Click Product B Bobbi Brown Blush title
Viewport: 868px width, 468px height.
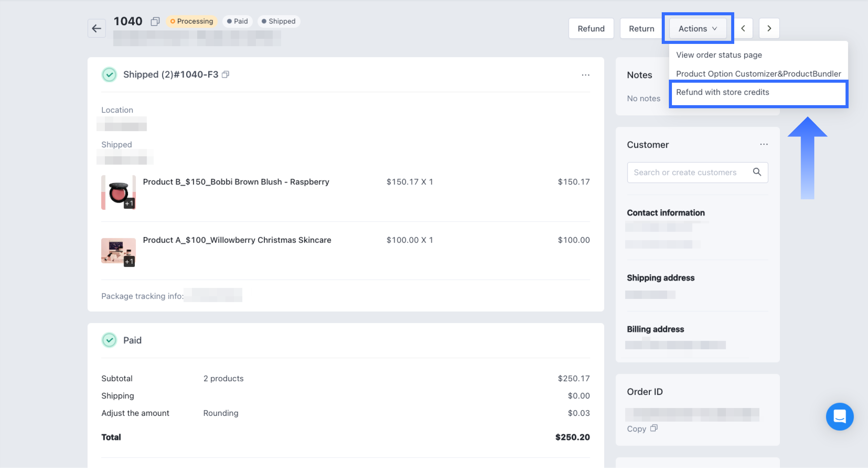coord(236,182)
